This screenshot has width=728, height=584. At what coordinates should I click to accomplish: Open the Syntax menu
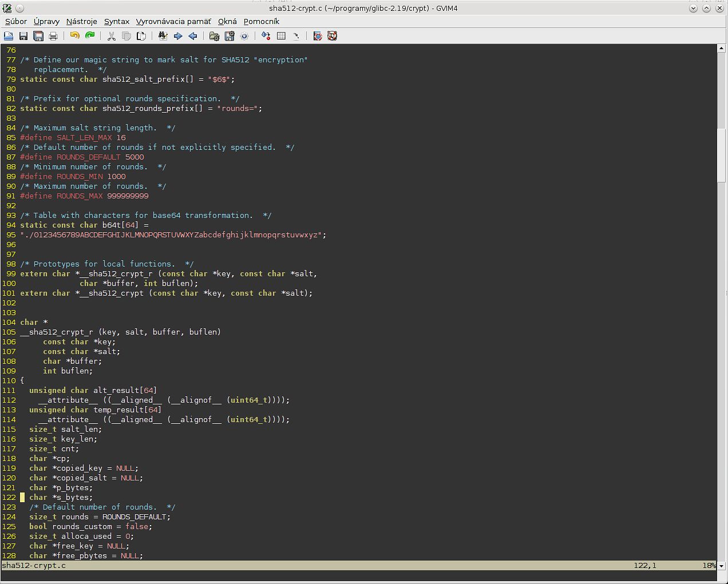pyautogui.click(x=117, y=21)
